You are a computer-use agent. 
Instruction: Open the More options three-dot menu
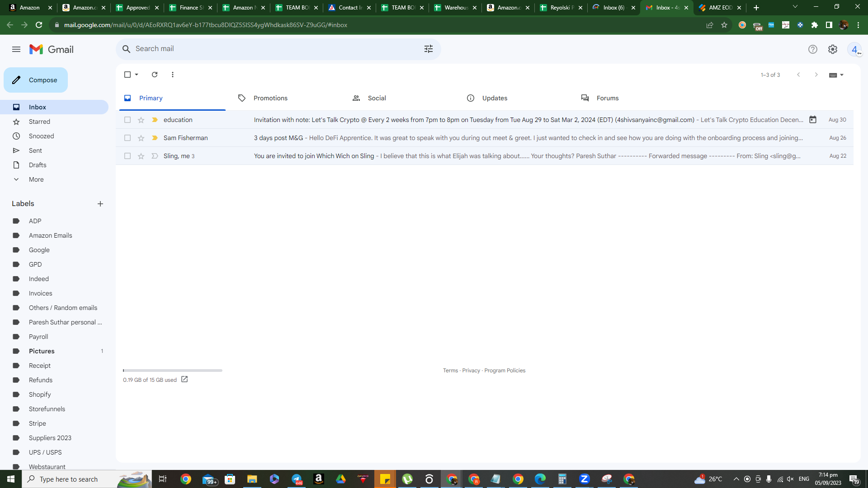click(x=173, y=75)
